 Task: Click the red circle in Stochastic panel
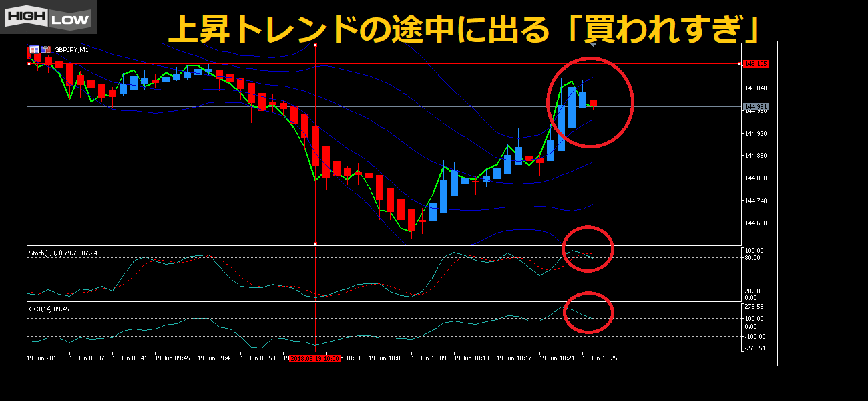(588, 249)
